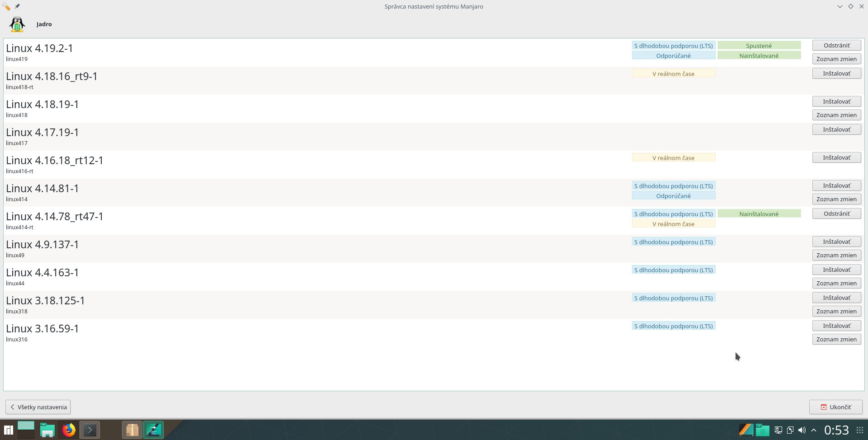Screen dimensions: 868x440
Task: Select the Linux 3.16.59-1 title
Action: pyautogui.click(x=42, y=328)
